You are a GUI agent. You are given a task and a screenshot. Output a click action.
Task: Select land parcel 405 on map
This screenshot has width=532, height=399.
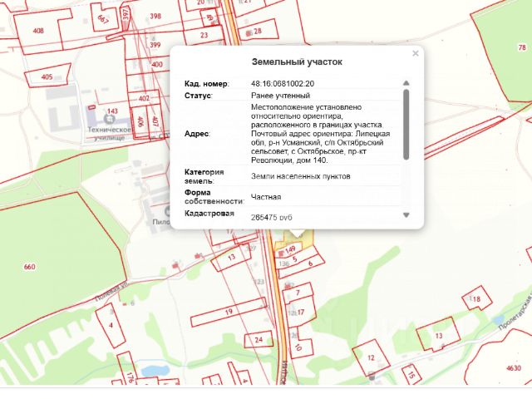pyautogui.click(x=47, y=76)
